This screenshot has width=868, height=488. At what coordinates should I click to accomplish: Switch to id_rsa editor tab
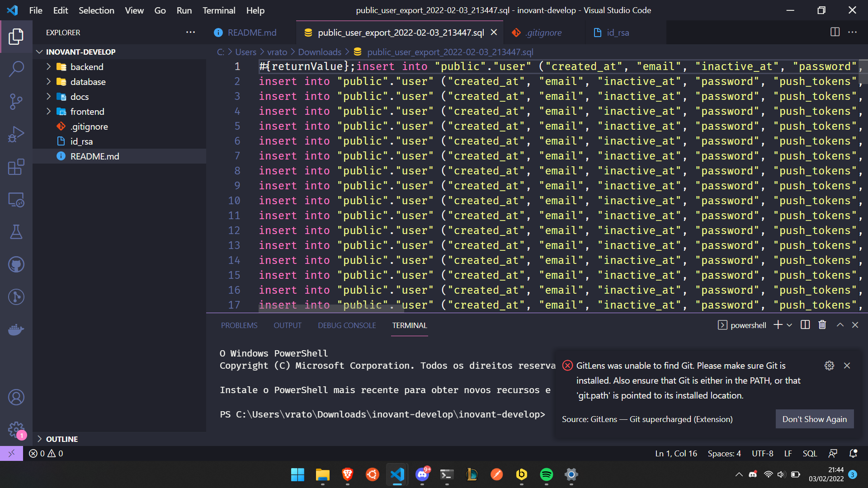click(x=618, y=32)
